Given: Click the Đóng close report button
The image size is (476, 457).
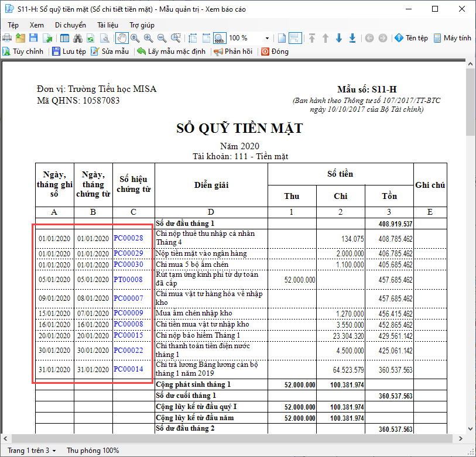Looking at the screenshot, I should click(275, 51).
